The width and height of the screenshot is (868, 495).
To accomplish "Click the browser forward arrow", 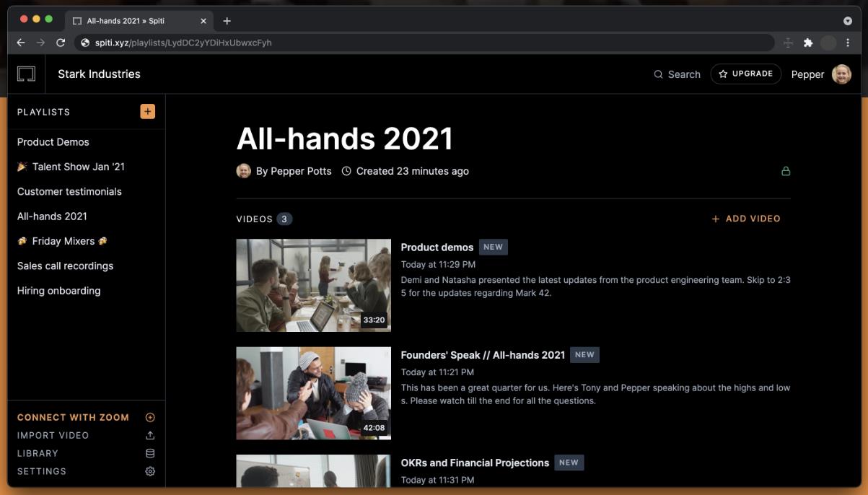I will pos(40,43).
